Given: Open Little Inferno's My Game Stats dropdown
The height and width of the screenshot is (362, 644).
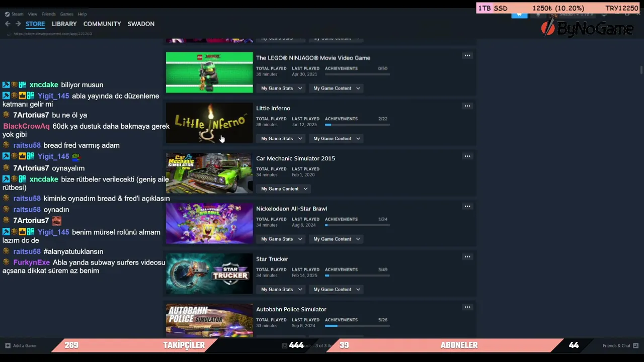Looking at the screenshot, I should (282, 138).
